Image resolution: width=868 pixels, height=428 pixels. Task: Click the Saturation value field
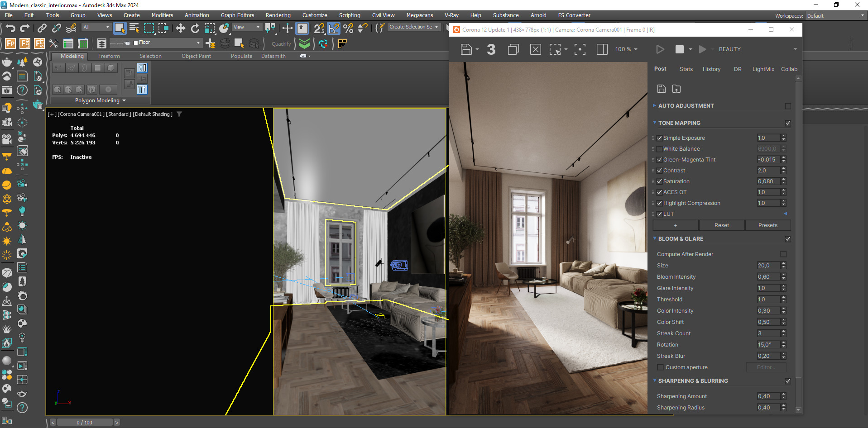tap(768, 181)
